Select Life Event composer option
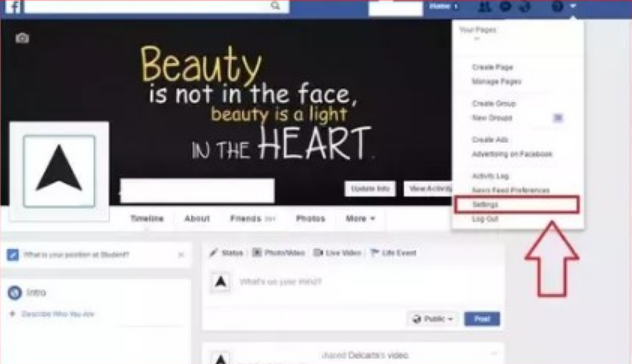The height and width of the screenshot is (364, 632). click(393, 253)
